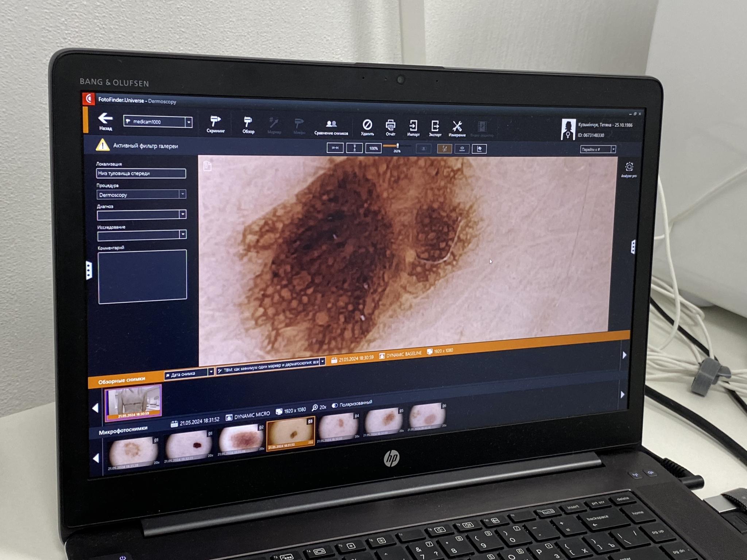Print a report with Отчёт icon
Image resolution: width=747 pixels, height=560 pixels.
[390, 126]
